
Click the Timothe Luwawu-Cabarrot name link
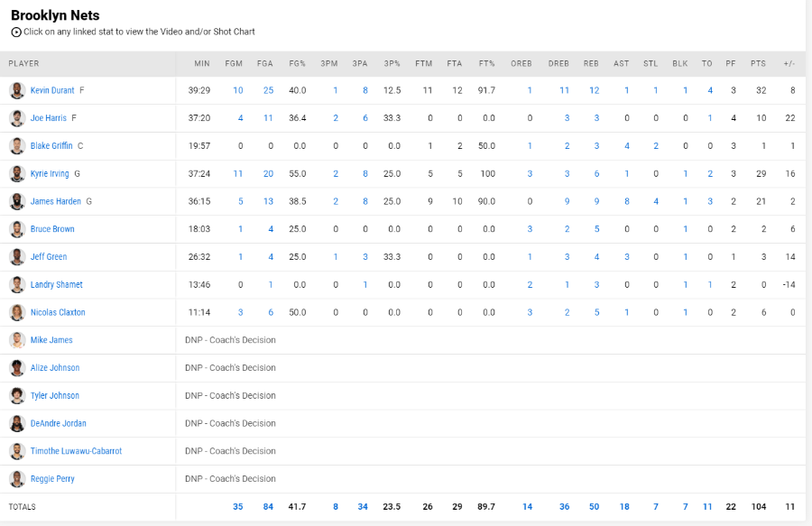tap(76, 451)
